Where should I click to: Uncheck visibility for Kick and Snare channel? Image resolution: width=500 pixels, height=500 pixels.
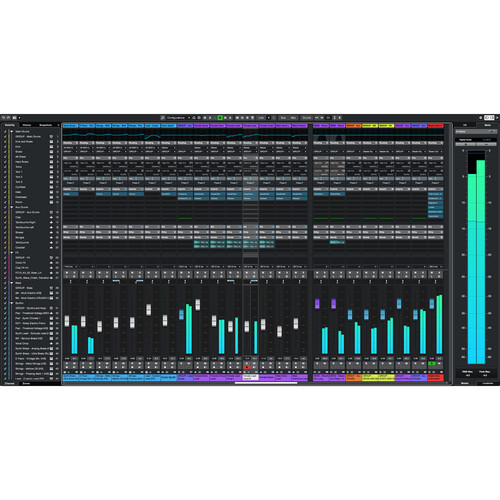click(x=5, y=142)
